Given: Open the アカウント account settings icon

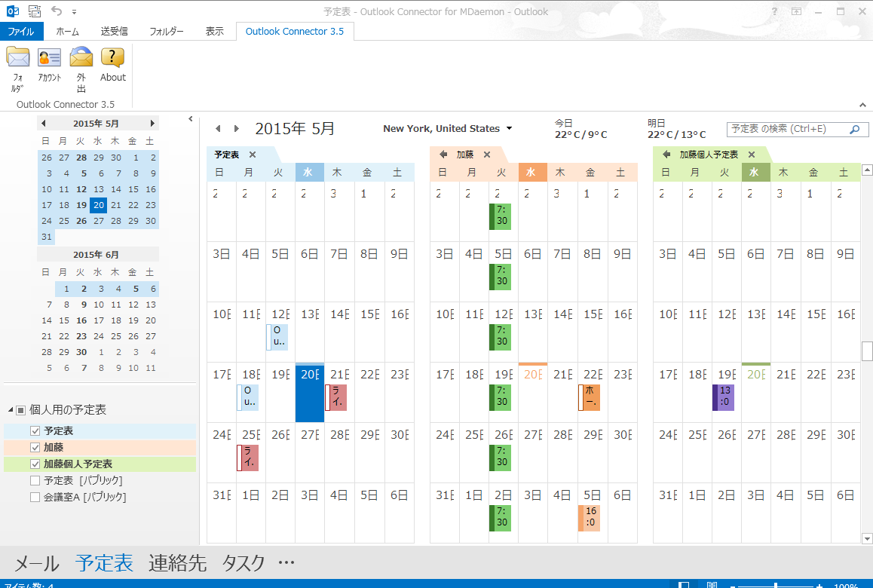Looking at the screenshot, I should pyautogui.click(x=49, y=59).
